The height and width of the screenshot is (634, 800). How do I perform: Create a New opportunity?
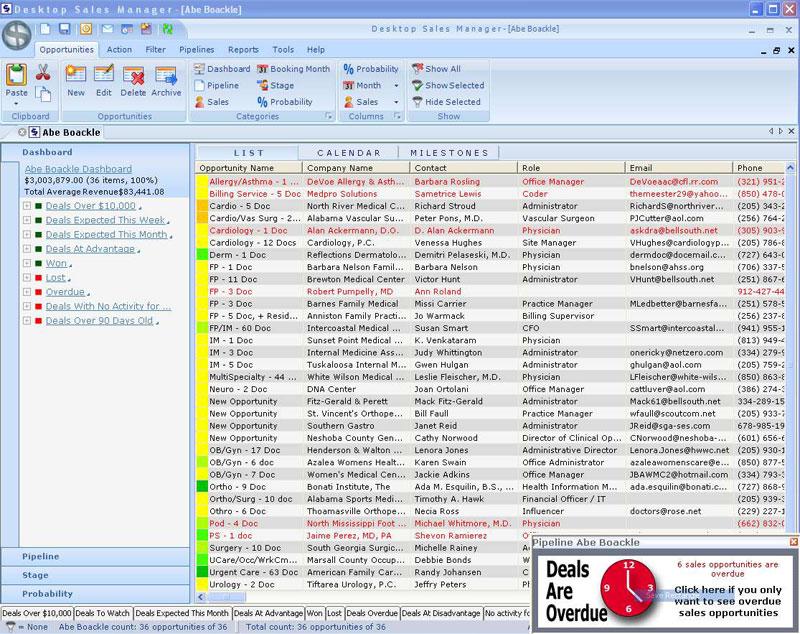click(76, 79)
